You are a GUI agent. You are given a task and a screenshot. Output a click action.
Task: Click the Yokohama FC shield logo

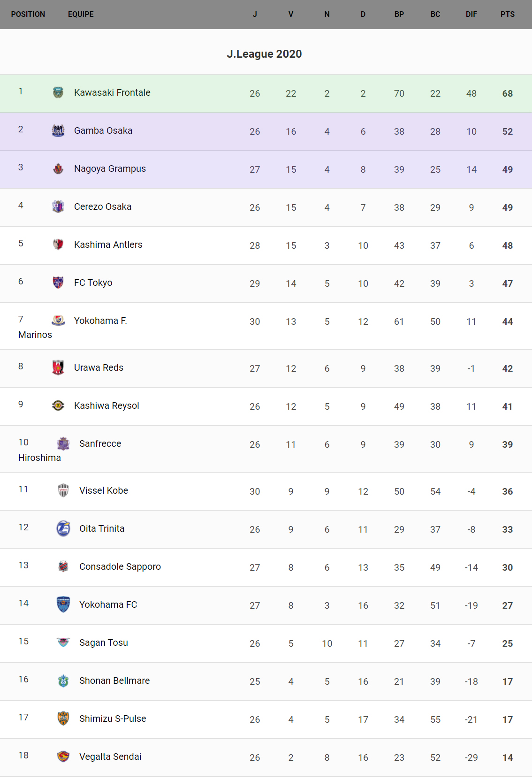click(63, 604)
